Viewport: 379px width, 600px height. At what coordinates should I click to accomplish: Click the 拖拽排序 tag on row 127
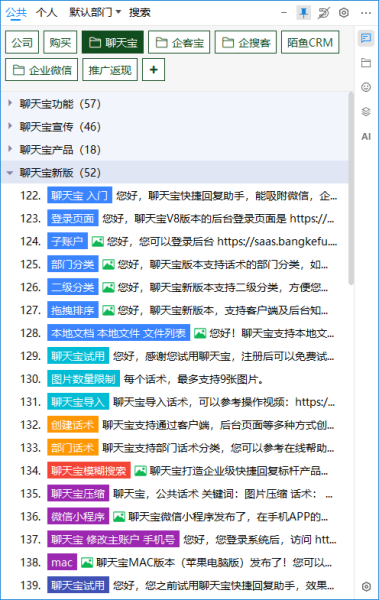[73, 310]
